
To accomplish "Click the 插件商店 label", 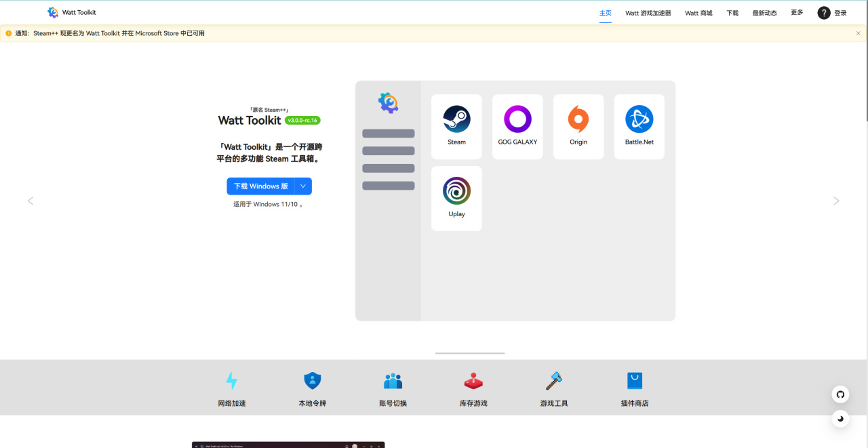I will [635, 403].
